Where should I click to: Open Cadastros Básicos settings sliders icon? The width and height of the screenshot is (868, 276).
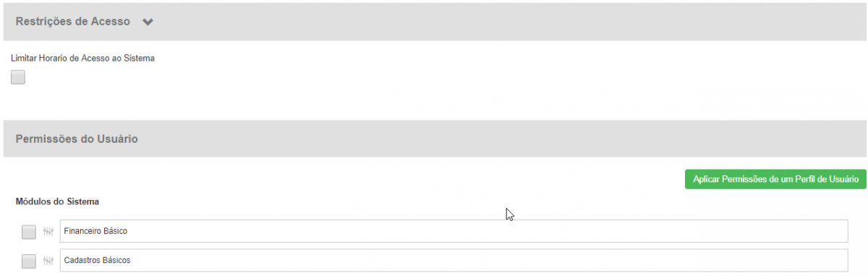[48, 261]
